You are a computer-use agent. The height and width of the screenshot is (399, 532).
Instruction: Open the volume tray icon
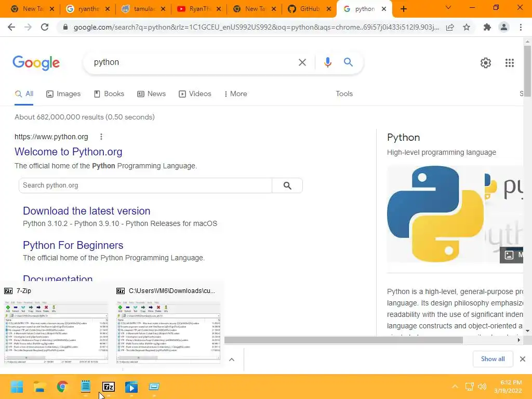pos(482,387)
